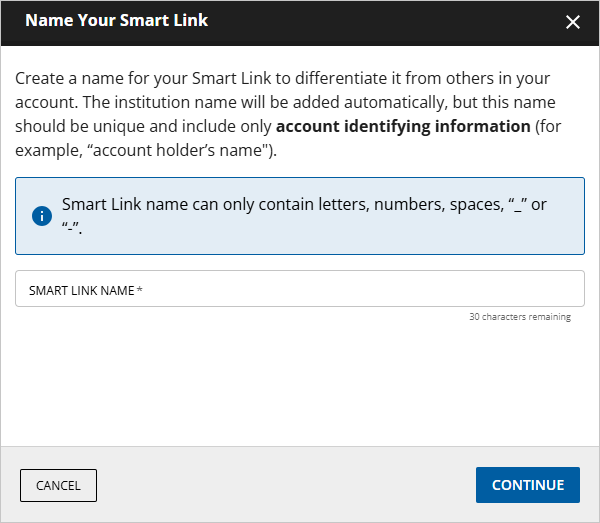Focus the Smart Link Name input field

tap(300, 289)
